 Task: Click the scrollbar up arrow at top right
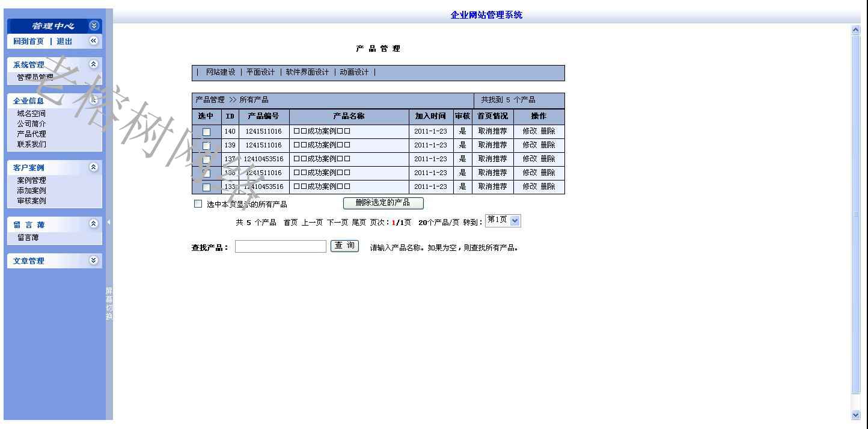[856, 29]
